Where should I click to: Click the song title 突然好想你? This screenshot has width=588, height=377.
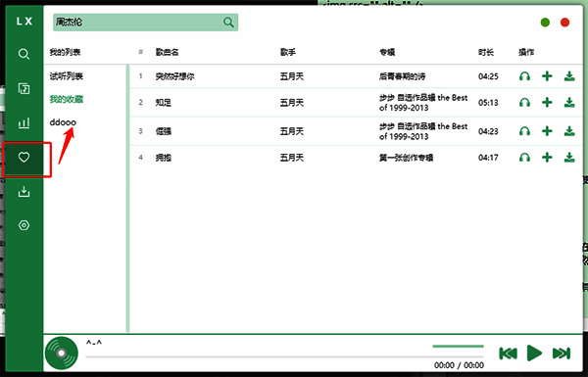click(x=175, y=76)
